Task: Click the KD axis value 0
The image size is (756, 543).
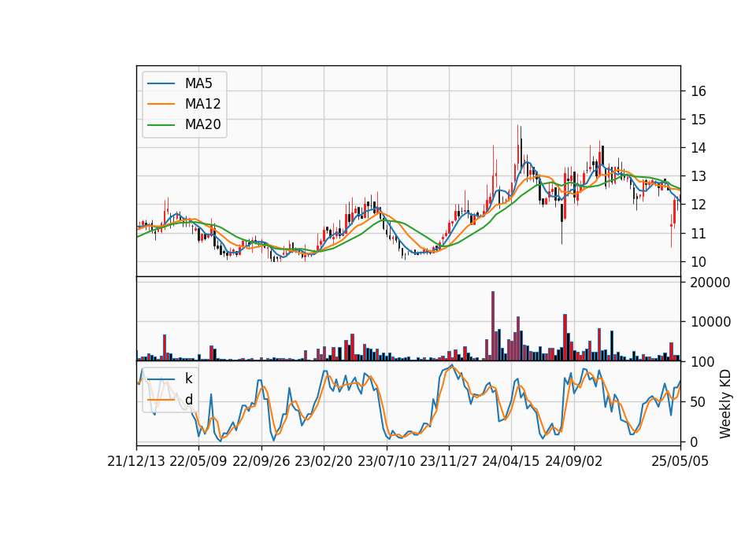Action: (x=695, y=441)
